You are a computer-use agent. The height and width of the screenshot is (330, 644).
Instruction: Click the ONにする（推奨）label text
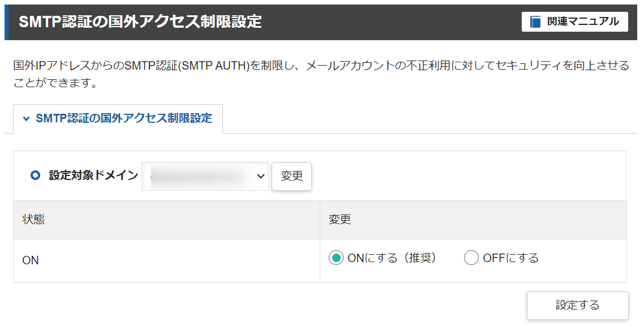[x=392, y=258]
